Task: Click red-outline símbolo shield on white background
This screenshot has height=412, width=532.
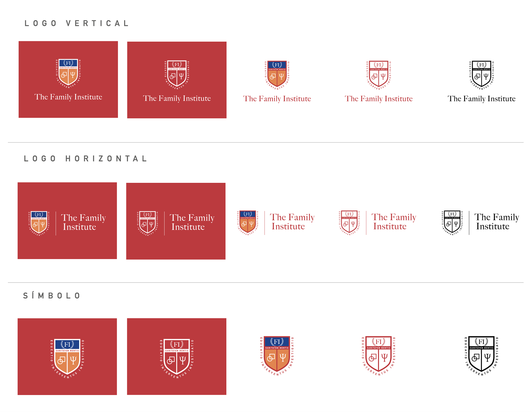Action: click(x=378, y=356)
